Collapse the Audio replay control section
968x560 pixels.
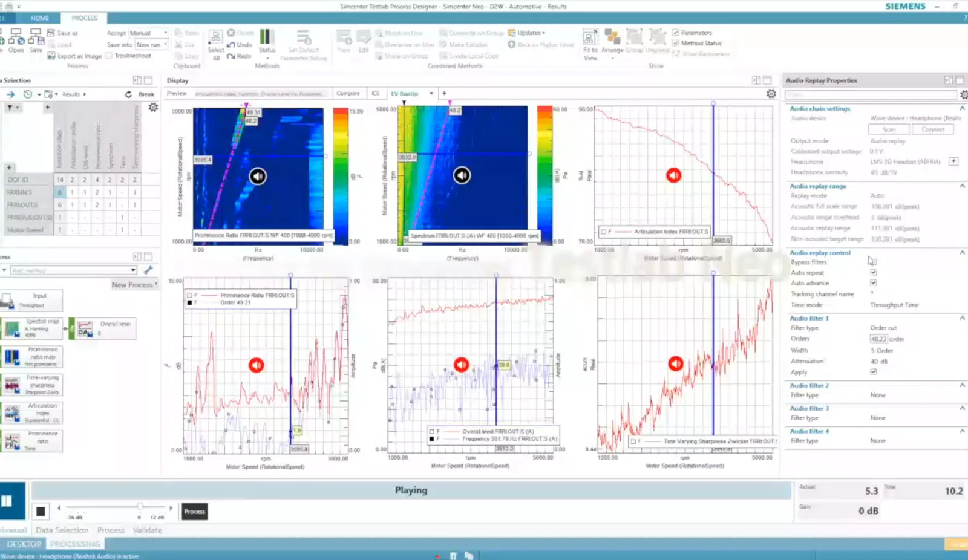[962, 253]
